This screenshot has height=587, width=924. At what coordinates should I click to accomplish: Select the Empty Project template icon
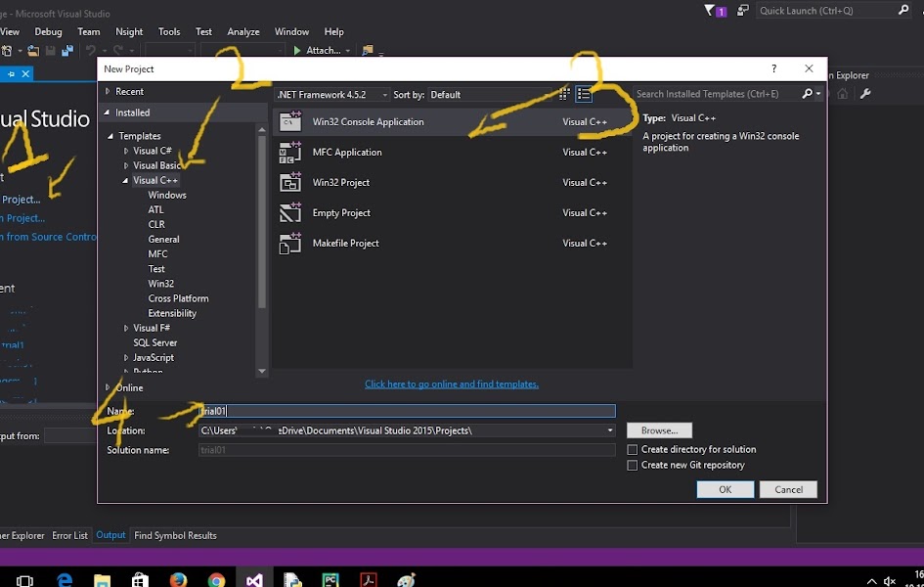(x=290, y=212)
